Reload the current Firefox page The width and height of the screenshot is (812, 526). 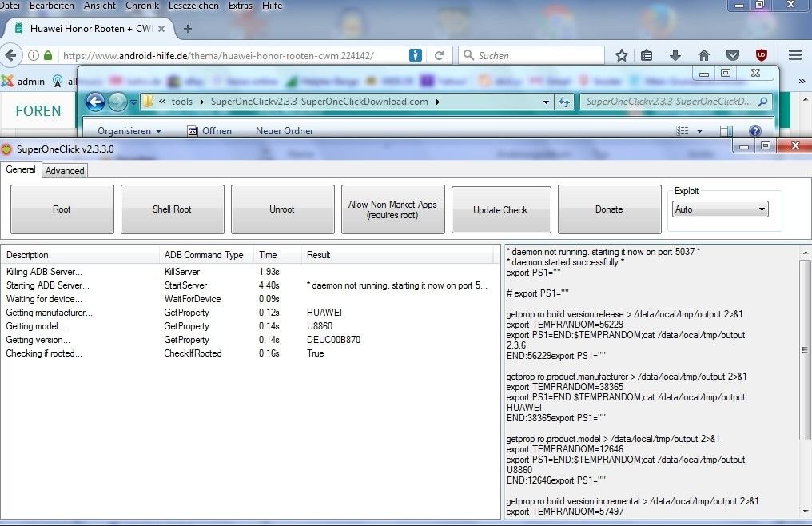439,55
